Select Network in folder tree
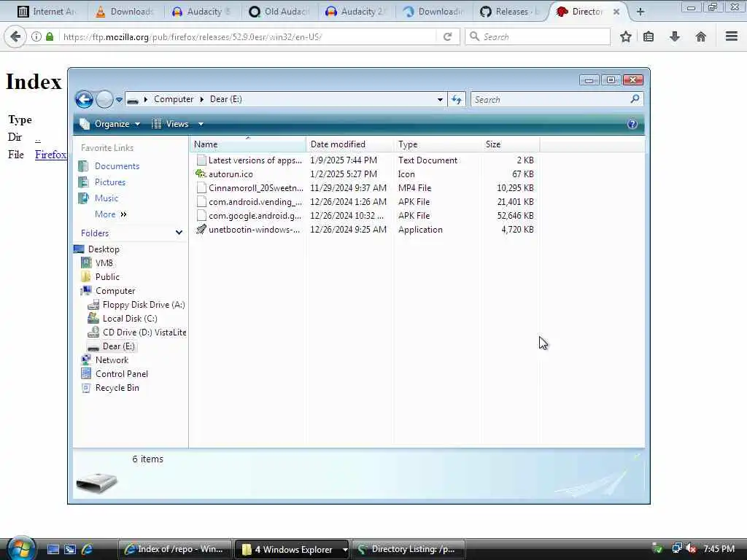The height and width of the screenshot is (560, 747). coord(112,360)
